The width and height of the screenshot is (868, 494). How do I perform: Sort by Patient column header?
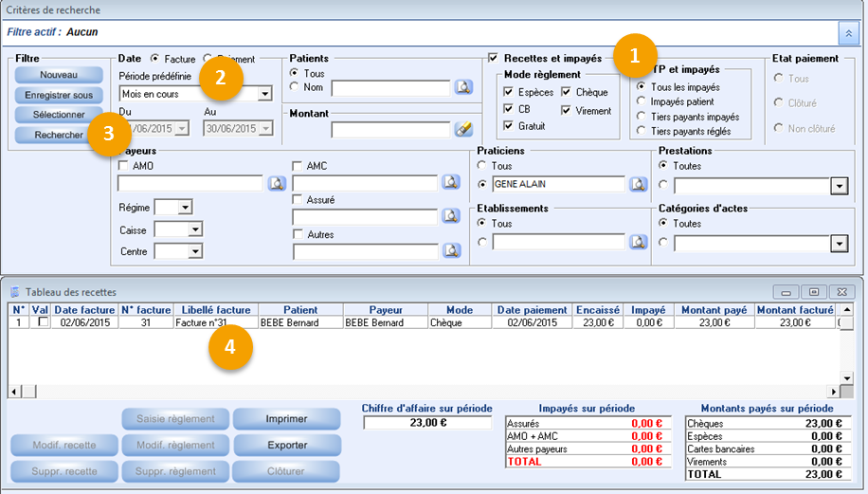(300, 310)
